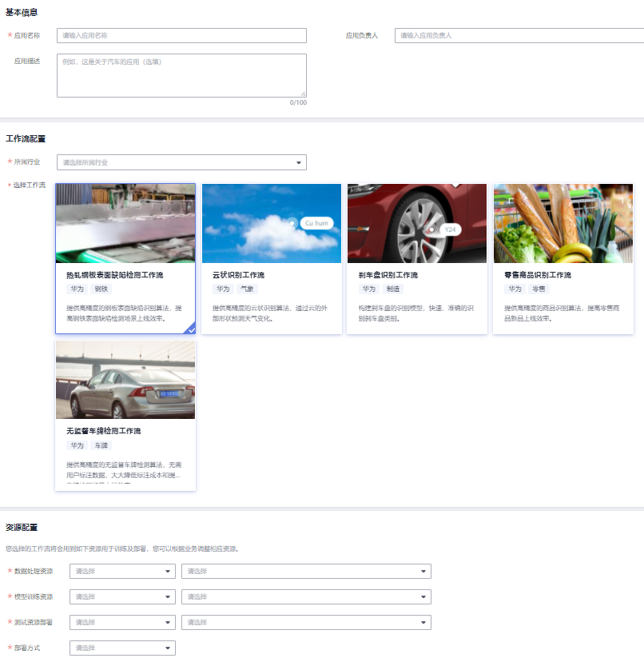Click the 热轧钢板表面缺陷检测工作流 title
This screenshot has width=644, height=666.
click(114, 275)
